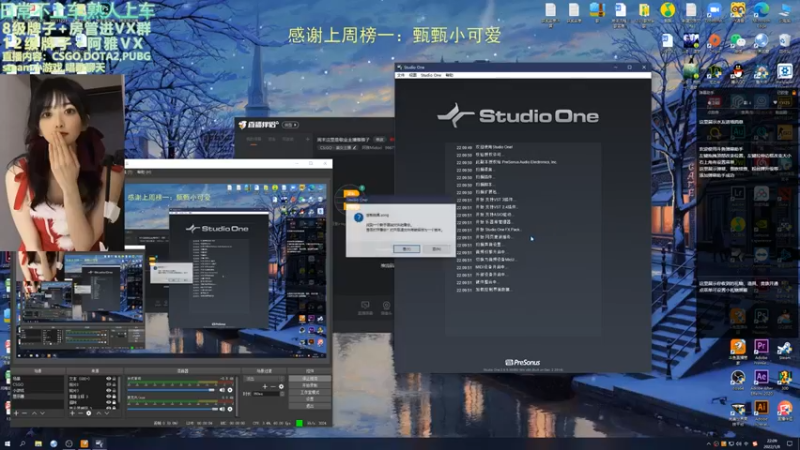The width and height of the screenshot is (800, 450).
Task: Remove selected scene with OBS minus button
Action: click(x=24, y=413)
